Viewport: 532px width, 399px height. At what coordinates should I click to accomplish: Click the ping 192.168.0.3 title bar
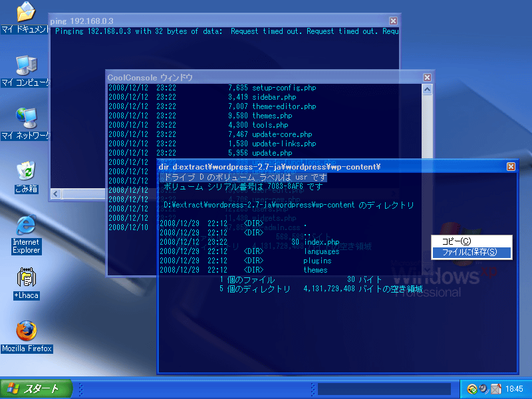tap(219, 21)
